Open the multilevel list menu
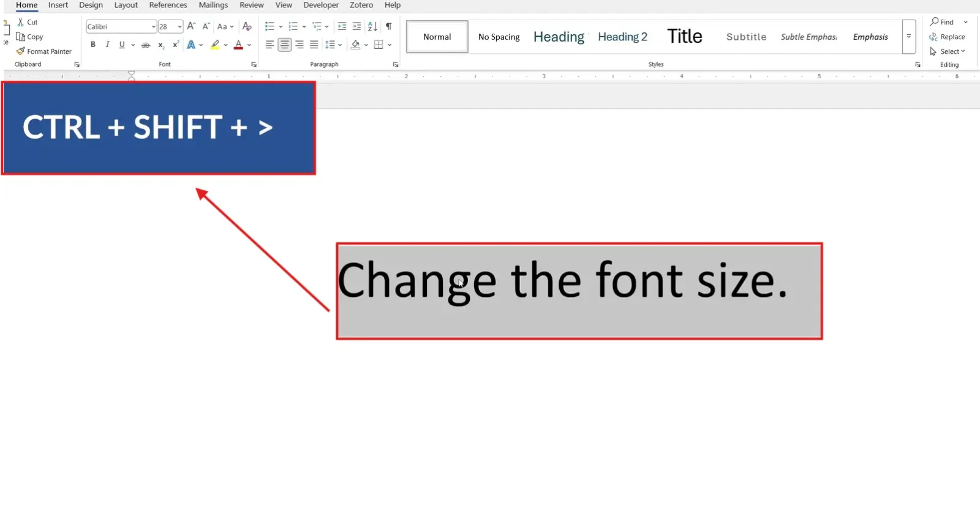The height and width of the screenshot is (511, 980). click(x=320, y=26)
